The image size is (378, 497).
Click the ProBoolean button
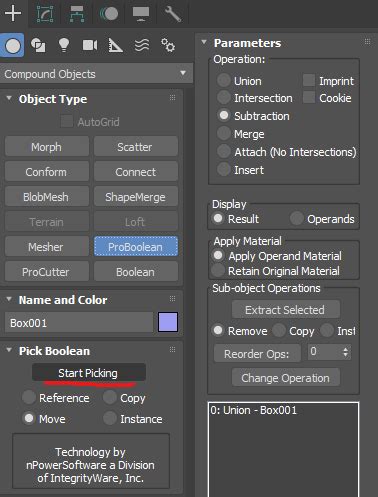click(136, 247)
